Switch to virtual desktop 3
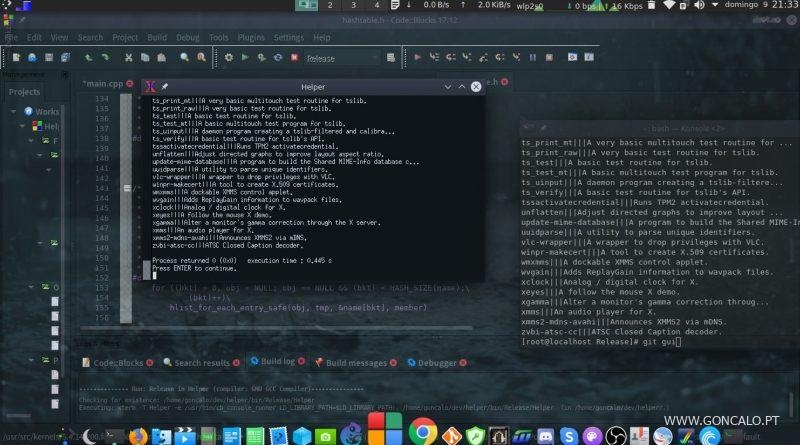This screenshot has width=800, height=445. [x=353, y=5]
